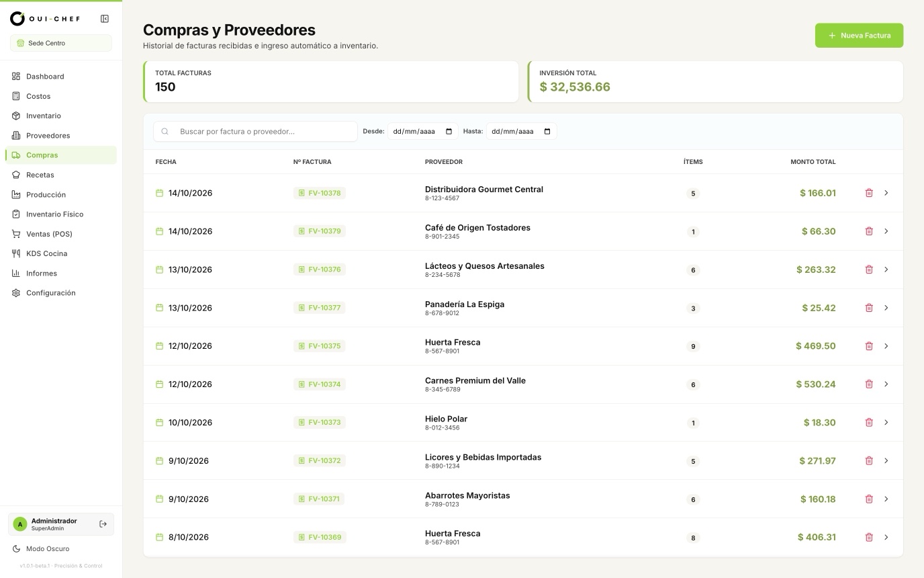The height and width of the screenshot is (578, 924).
Task: Click the Hasta date input
Action: [x=521, y=132]
